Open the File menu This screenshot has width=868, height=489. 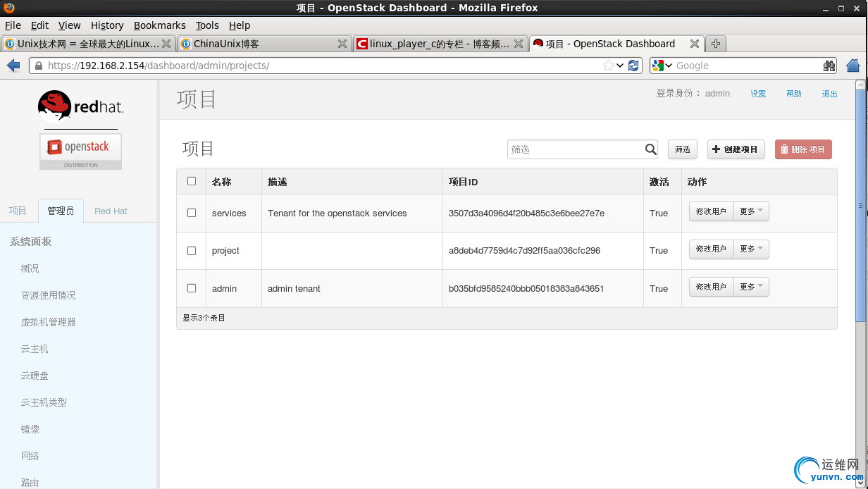(x=13, y=25)
